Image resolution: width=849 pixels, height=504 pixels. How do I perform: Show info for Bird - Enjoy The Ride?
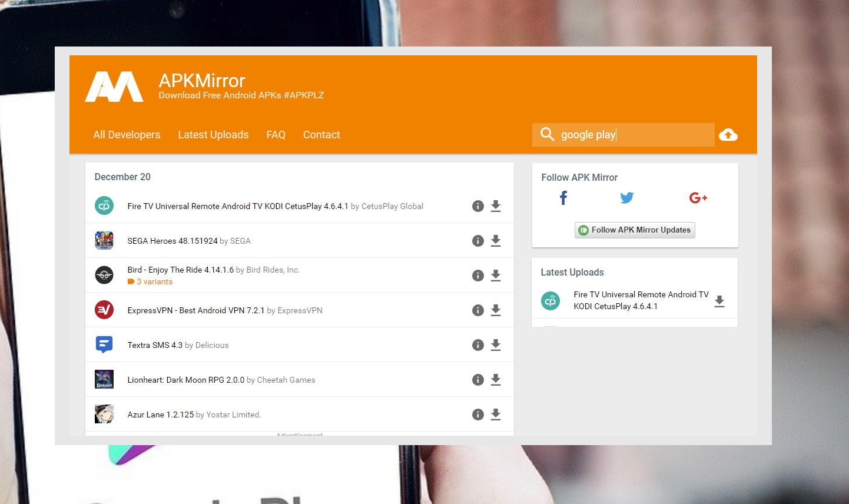click(478, 276)
